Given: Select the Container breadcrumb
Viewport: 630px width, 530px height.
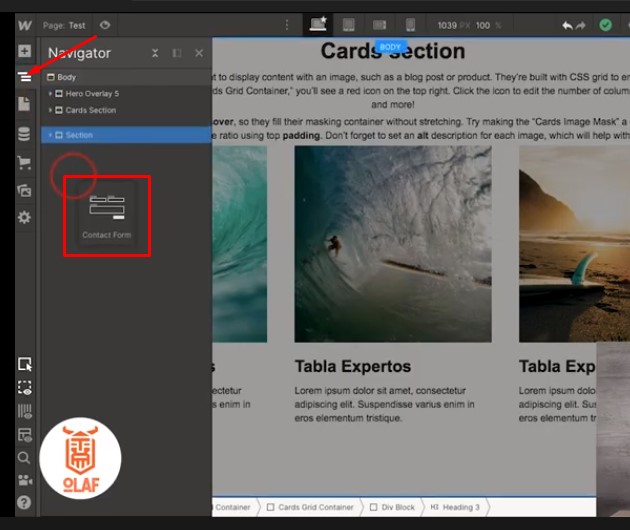Looking at the screenshot, I should click(232, 507).
